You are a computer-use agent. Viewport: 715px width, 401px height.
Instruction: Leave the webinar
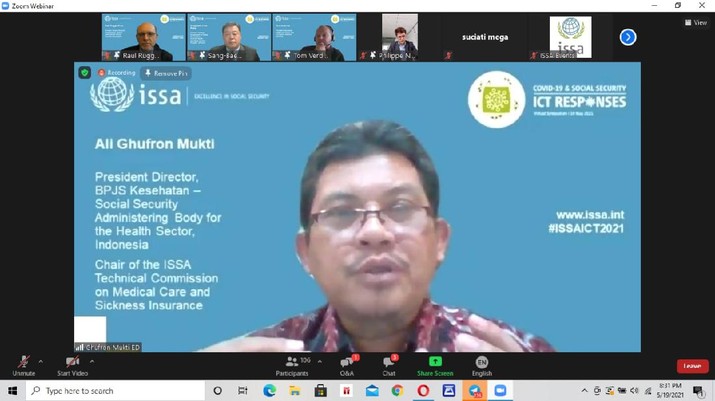[x=692, y=366]
